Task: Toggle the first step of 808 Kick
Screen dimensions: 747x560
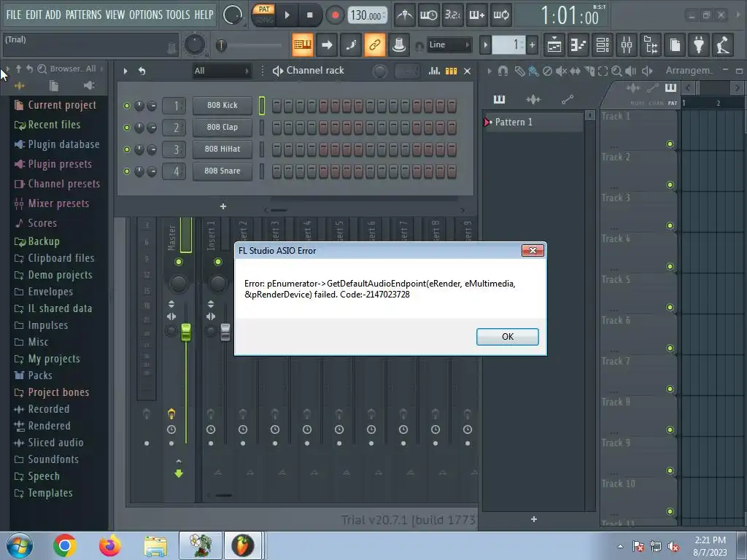Action: [x=276, y=106]
